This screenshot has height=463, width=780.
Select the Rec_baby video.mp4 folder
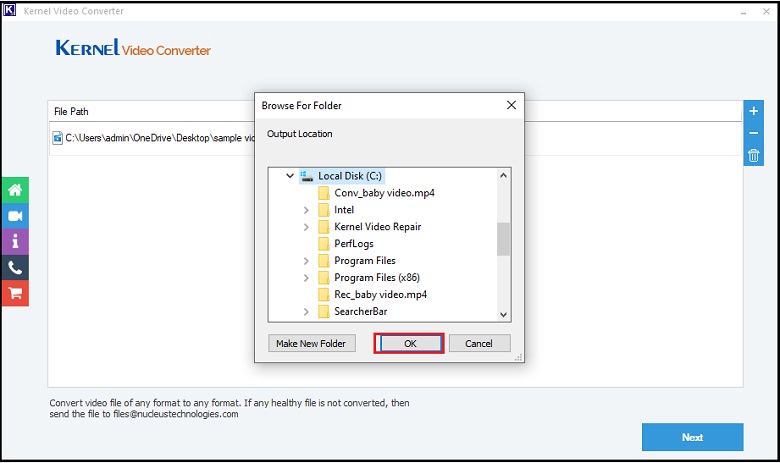(x=381, y=294)
